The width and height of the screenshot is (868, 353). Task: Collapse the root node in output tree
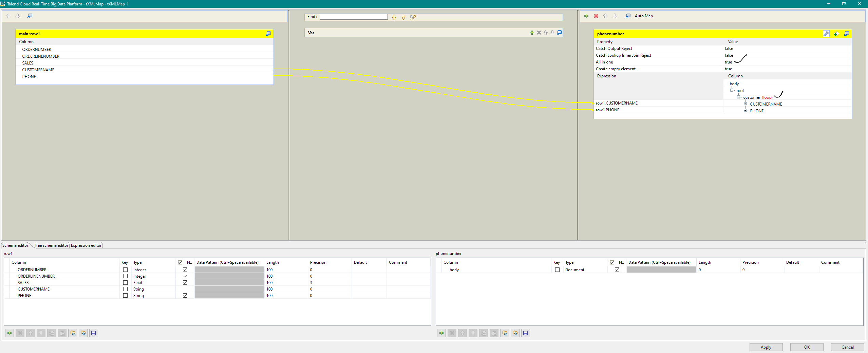point(732,90)
